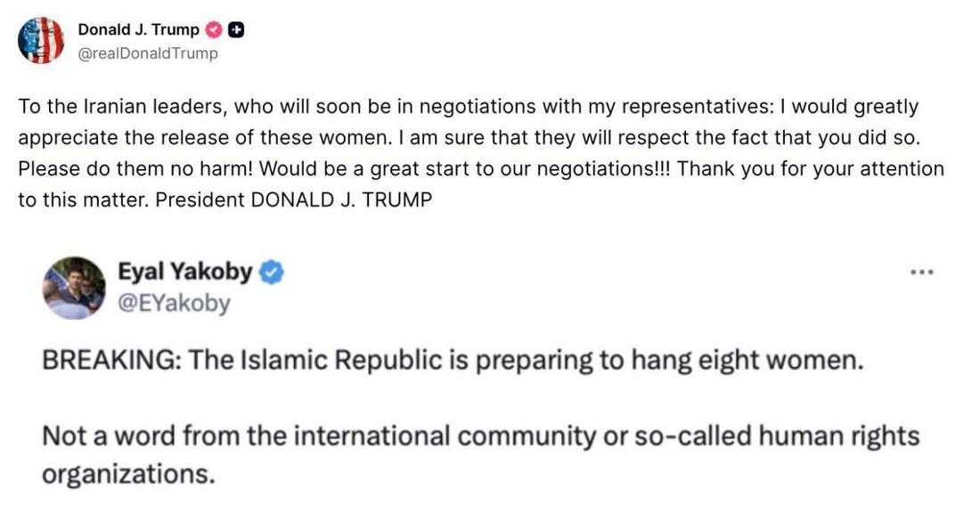Click "Thank you for your attention" text
This screenshot has height=505, width=980.
tap(800, 169)
